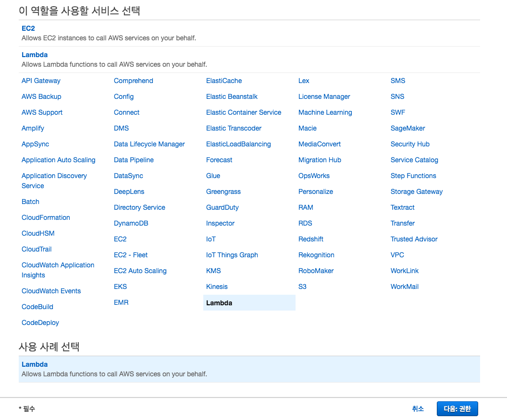Choose CloudFormation service

pyautogui.click(x=46, y=217)
